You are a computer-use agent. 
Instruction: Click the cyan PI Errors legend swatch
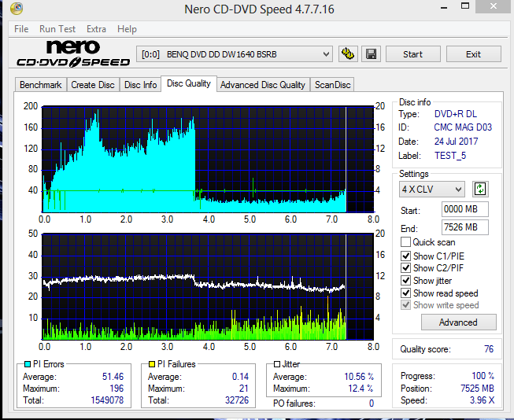click(28, 364)
